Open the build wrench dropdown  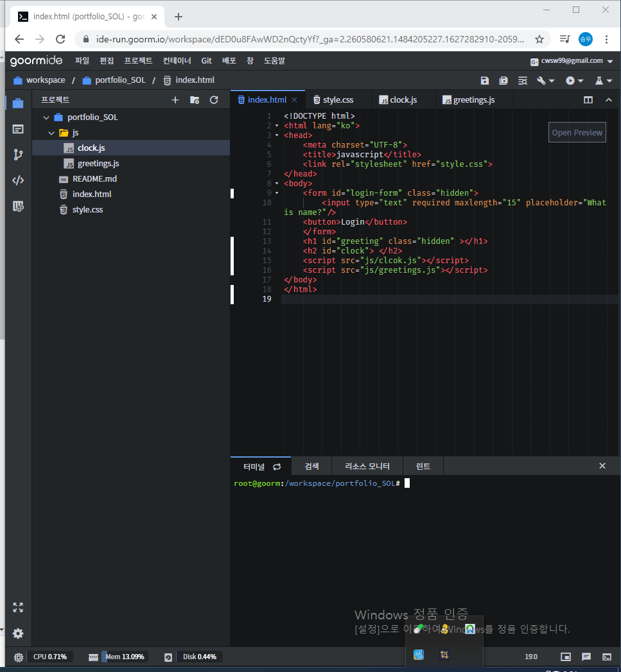[x=545, y=81]
